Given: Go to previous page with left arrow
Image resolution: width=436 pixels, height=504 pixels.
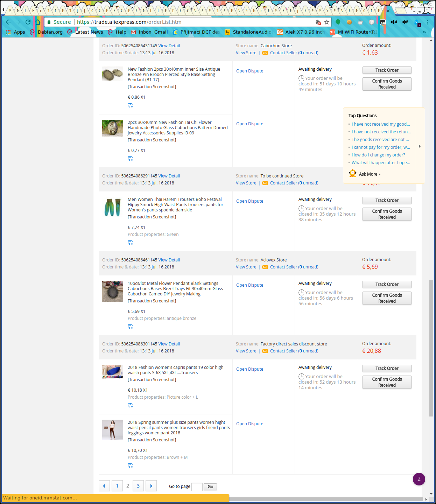Looking at the screenshot, I should click(104, 486).
